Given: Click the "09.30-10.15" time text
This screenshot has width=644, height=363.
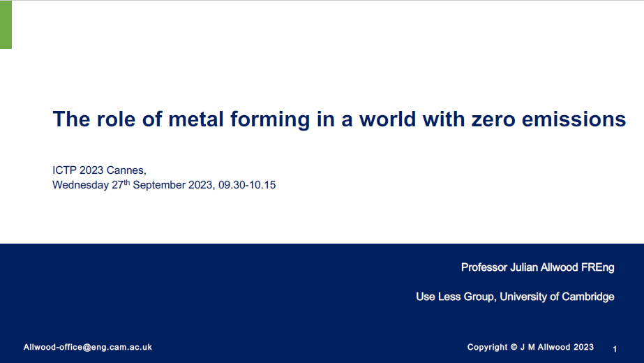Looking at the screenshot, I should pyautogui.click(x=247, y=185).
